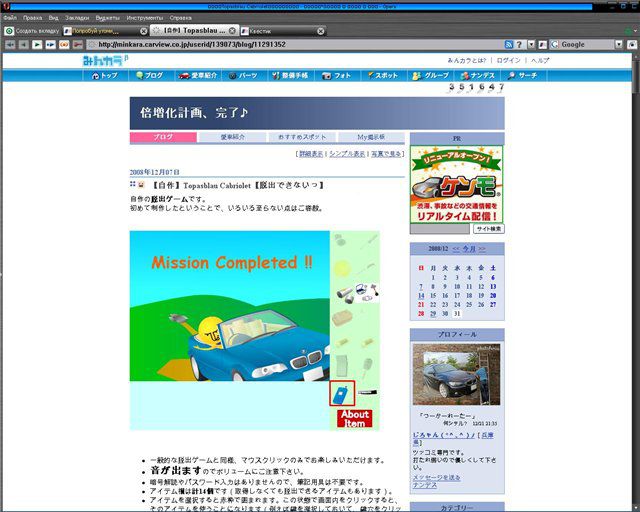
Task: Open the Закладки menu
Action: point(77,18)
